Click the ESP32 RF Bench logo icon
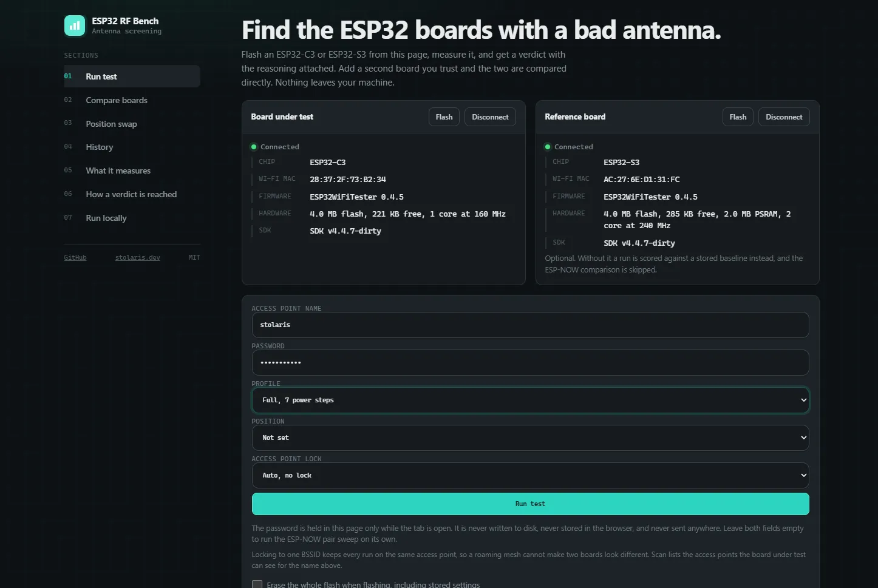Viewport: 878px width, 588px height. pos(75,25)
